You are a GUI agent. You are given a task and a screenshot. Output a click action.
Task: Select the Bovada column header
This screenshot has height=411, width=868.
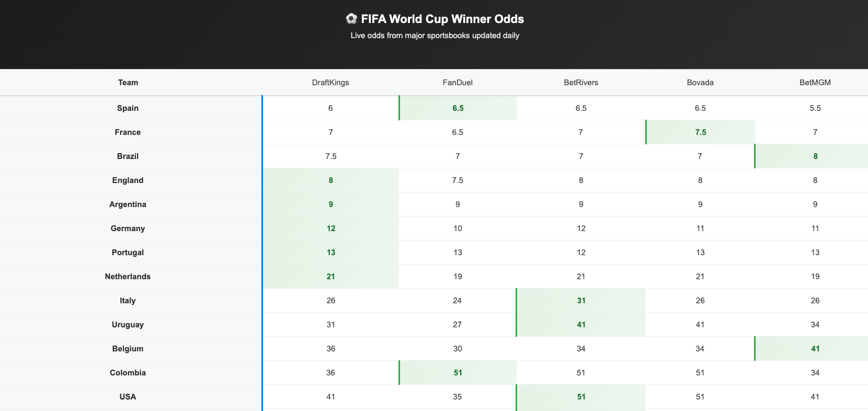click(700, 83)
